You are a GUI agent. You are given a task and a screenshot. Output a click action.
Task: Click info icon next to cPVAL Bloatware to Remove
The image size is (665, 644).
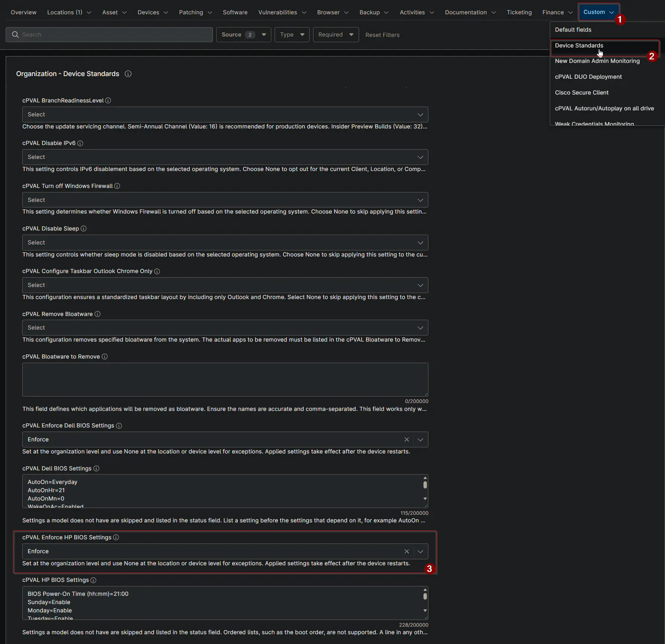(x=105, y=357)
